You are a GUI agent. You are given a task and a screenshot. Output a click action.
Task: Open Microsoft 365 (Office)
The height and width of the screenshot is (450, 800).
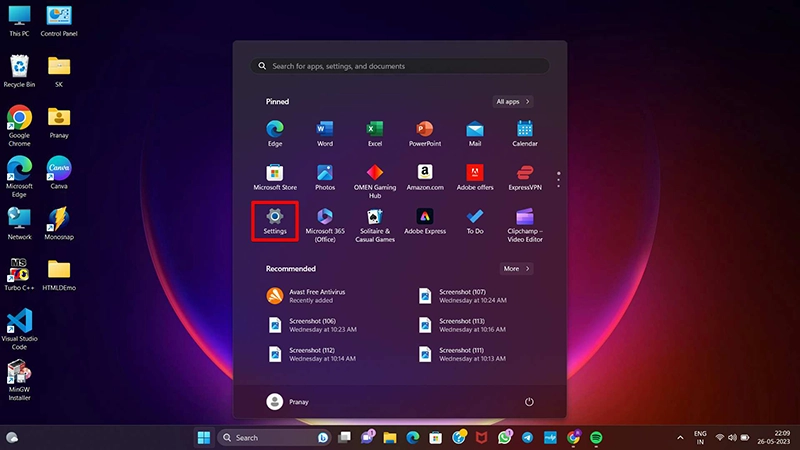(324, 226)
